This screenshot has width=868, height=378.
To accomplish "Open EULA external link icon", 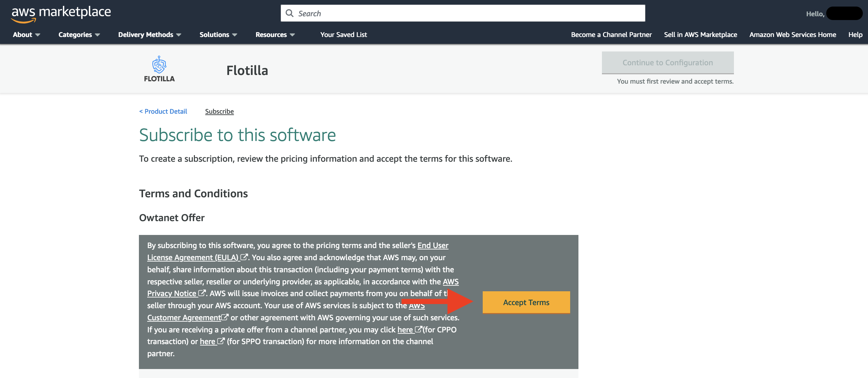I will coord(244,257).
